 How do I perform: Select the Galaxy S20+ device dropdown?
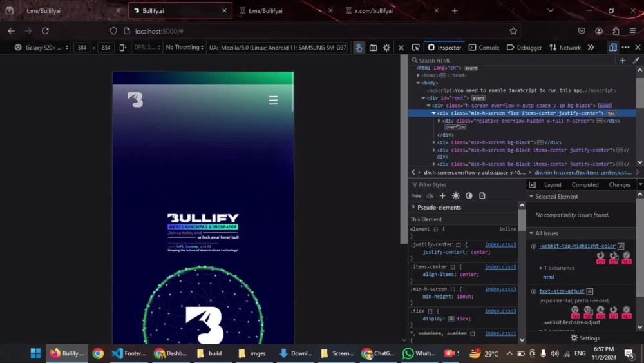[41, 48]
